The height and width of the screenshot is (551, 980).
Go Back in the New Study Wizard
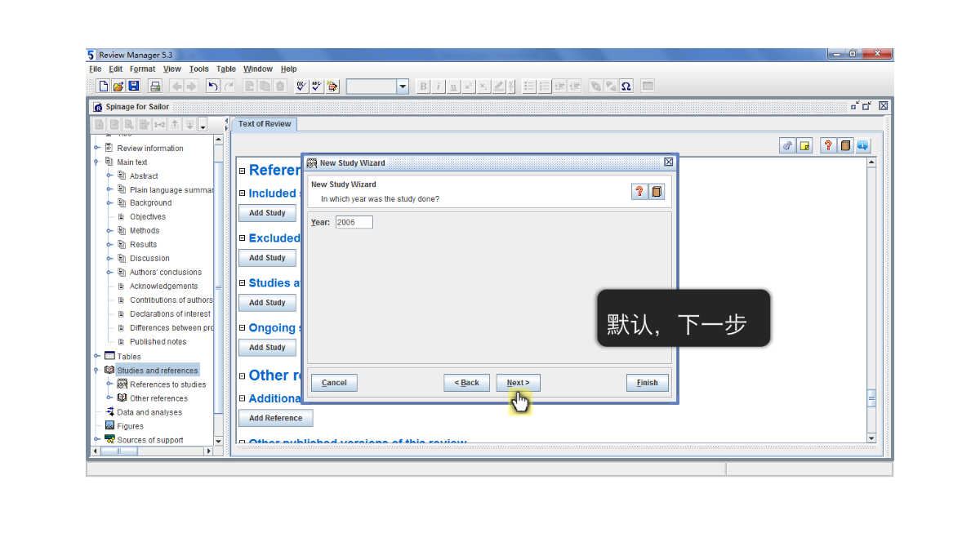pyautogui.click(x=467, y=383)
